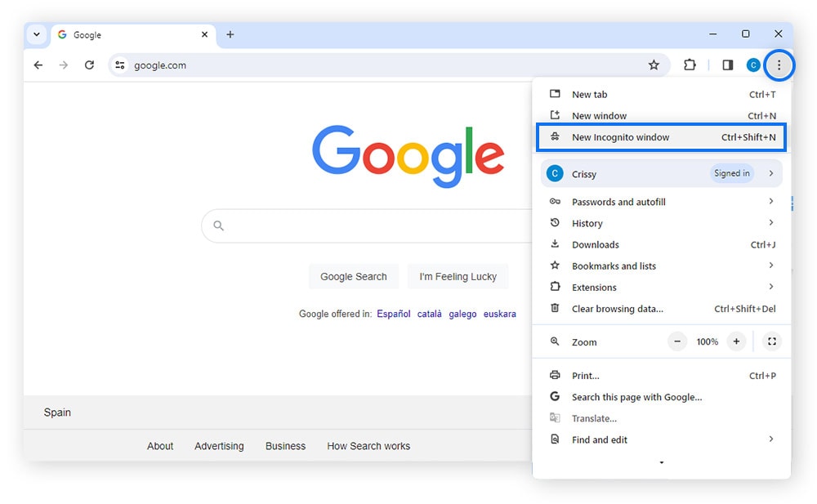Switch Google to Español
The image size is (817, 504).
coord(394,314)
